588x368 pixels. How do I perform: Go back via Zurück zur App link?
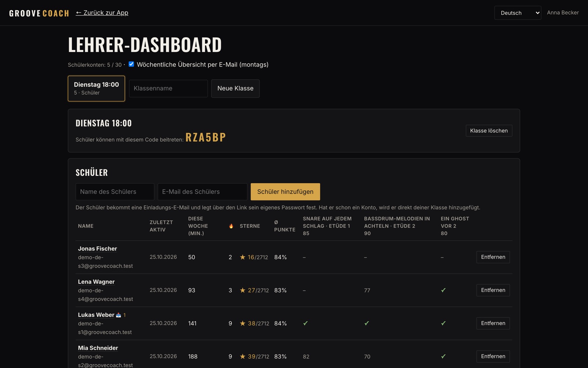coord(102,13)
